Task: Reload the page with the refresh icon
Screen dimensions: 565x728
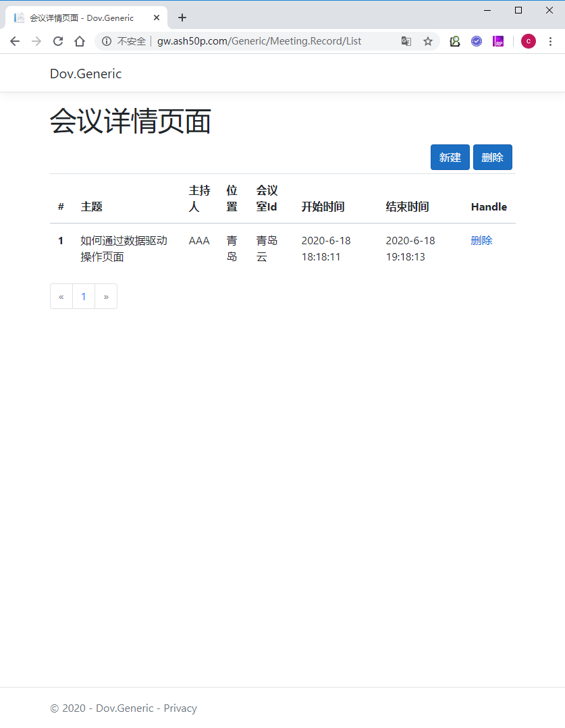Action: click(x=57, y=40)
